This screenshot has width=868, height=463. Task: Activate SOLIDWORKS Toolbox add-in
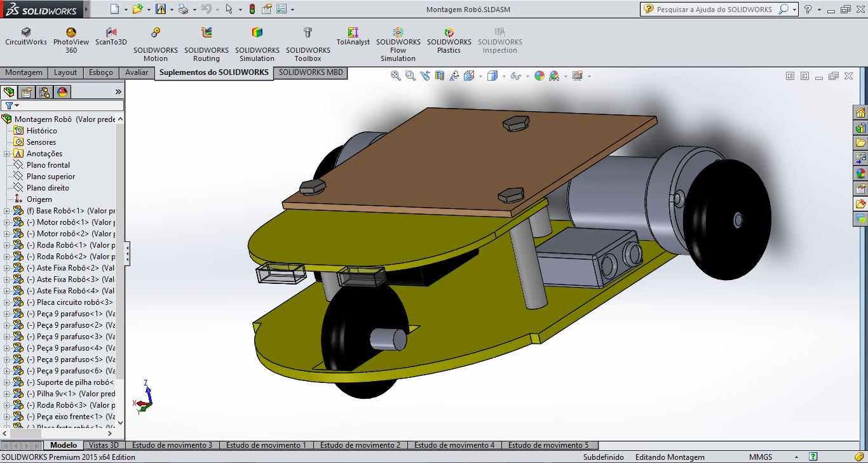click(x=308, y=44)
